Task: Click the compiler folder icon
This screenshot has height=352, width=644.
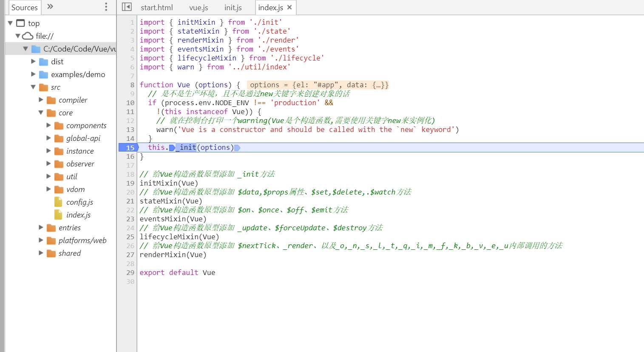Action: 51,100
